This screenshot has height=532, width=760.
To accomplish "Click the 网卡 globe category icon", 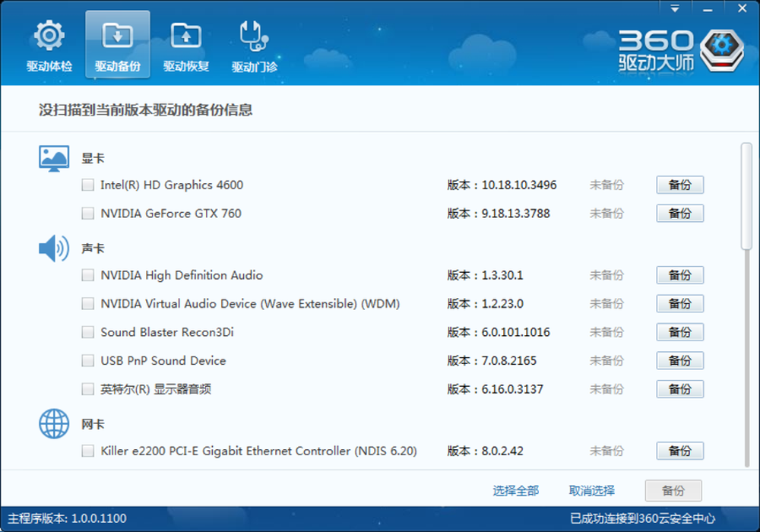I will [54, 423].
